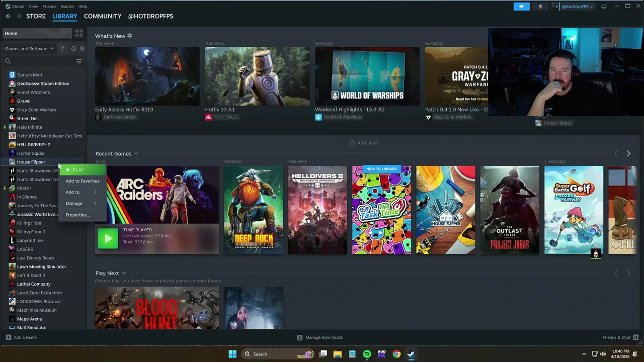Screen dimensions: 644x362
Task: Choose Add to Favorites in context menu
Action: [x=83, y=181]
